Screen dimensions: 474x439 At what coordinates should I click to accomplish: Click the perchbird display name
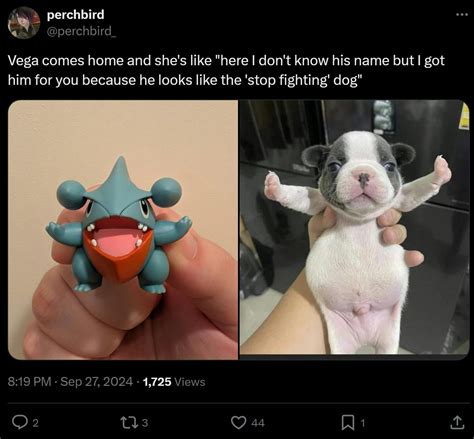(x=76, y=15)
